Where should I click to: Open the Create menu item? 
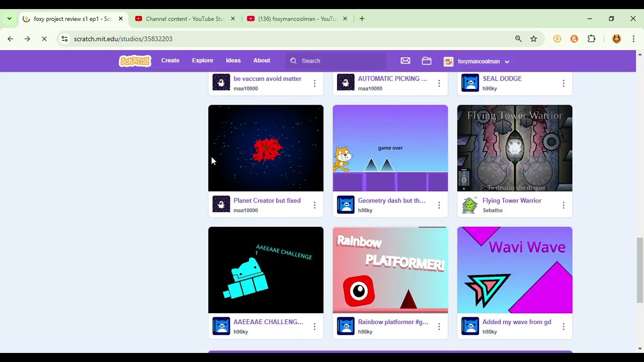[170, 60]
